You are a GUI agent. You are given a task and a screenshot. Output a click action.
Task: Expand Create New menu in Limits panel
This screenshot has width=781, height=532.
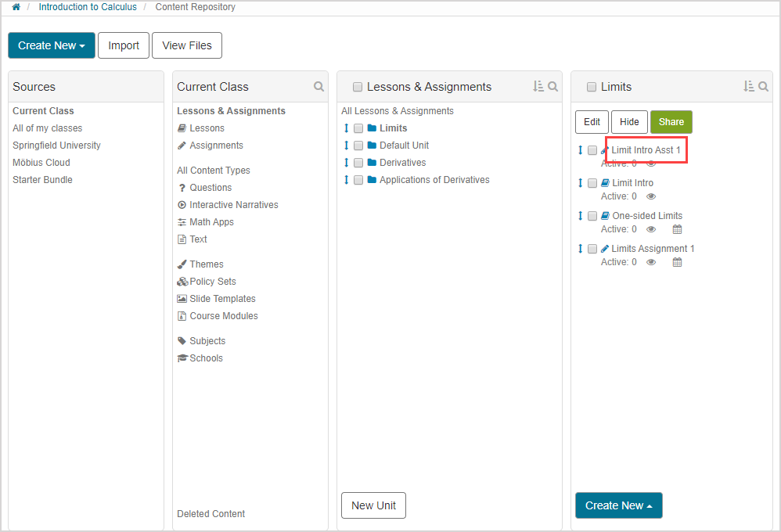pos(618,505)
